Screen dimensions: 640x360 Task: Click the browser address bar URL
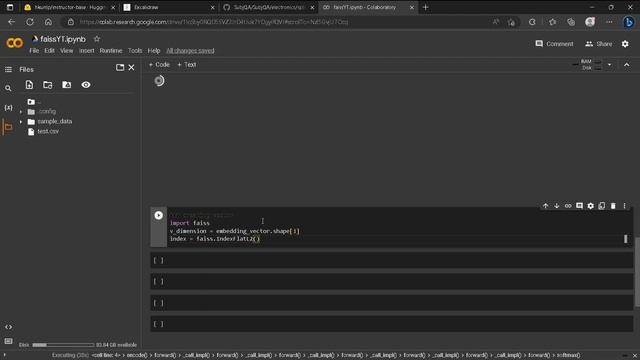[x=214, y=22]
